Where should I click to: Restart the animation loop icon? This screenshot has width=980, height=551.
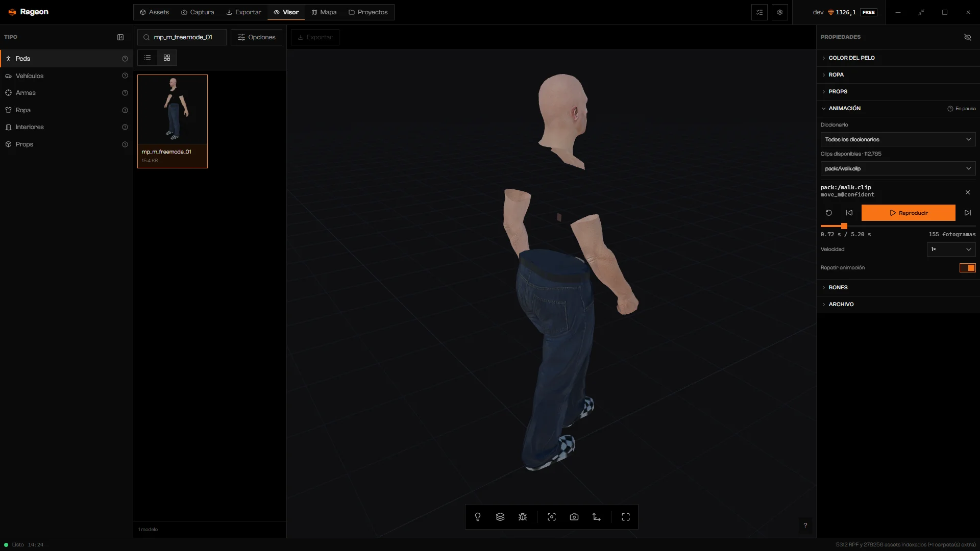coord(829,213)
